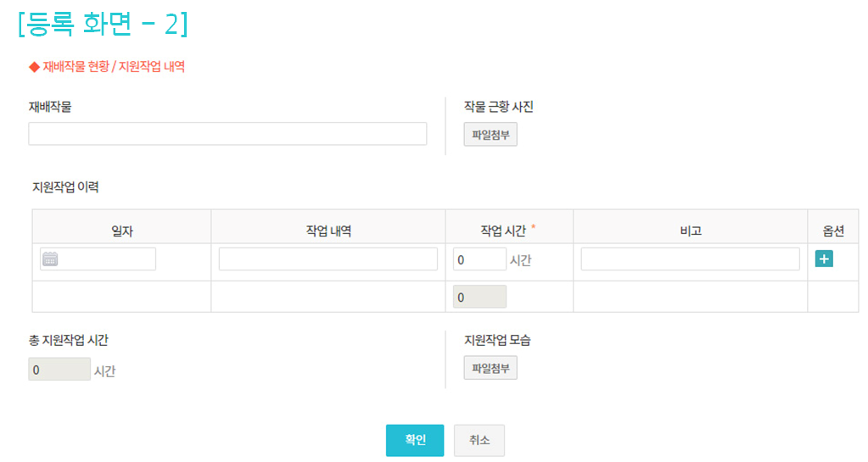Click the plus icon to add a row
Viewport: 868px width, 462px height.
(x=824, y=259)
